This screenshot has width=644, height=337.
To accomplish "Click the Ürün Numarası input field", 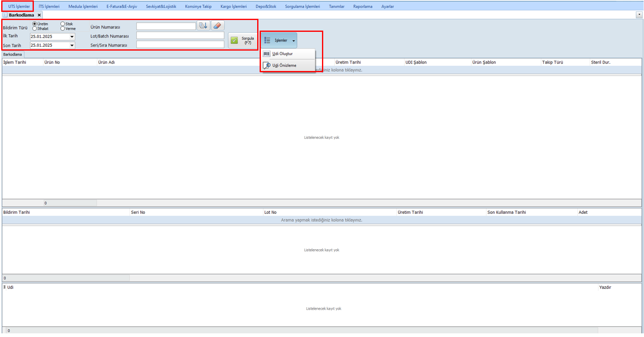I will click(166, 27).
